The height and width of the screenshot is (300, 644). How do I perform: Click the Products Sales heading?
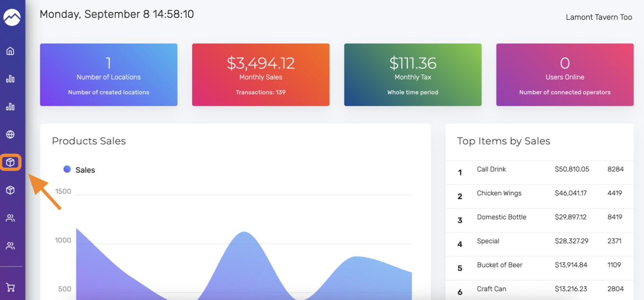click(x=89, y=141)
